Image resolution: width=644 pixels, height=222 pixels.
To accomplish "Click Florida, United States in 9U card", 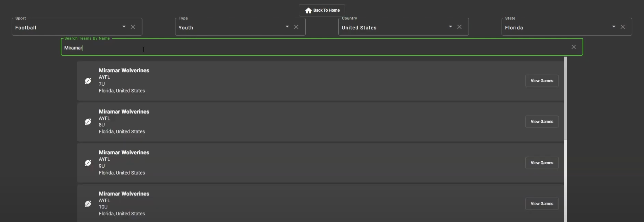I will click(x=122, y=173).
